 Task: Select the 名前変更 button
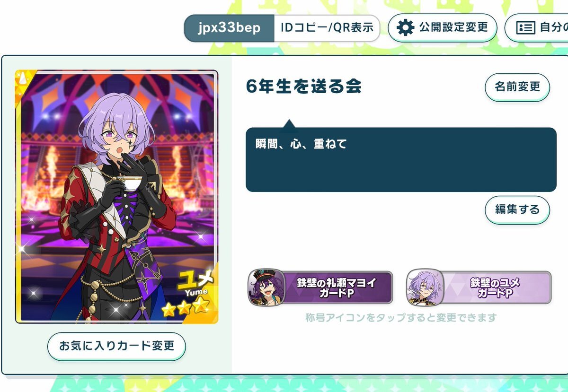click(517, 87)
